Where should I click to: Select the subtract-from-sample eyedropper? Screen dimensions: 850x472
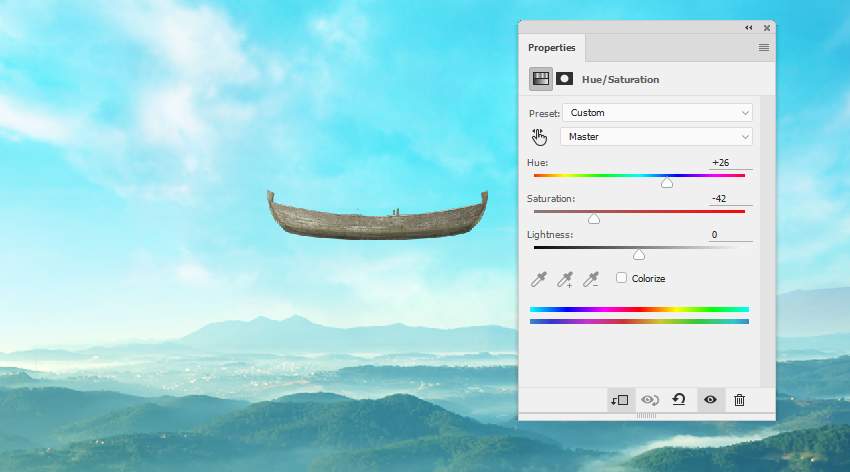tap(591, 279)
